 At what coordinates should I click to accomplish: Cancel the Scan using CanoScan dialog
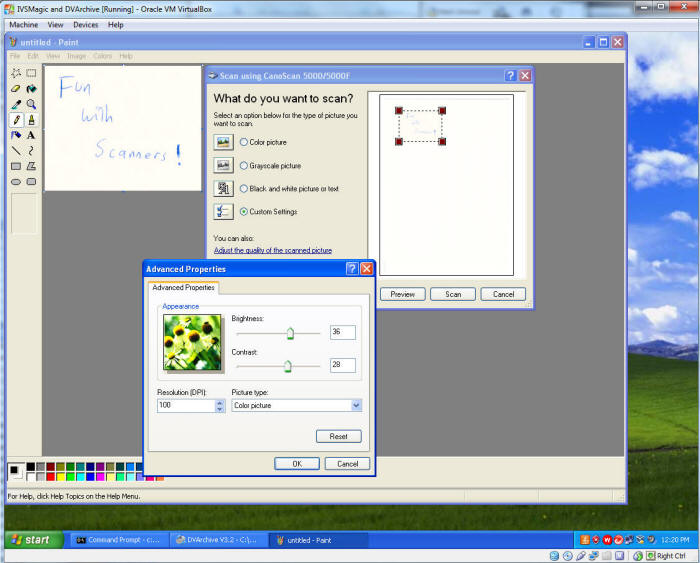point(504,294)
